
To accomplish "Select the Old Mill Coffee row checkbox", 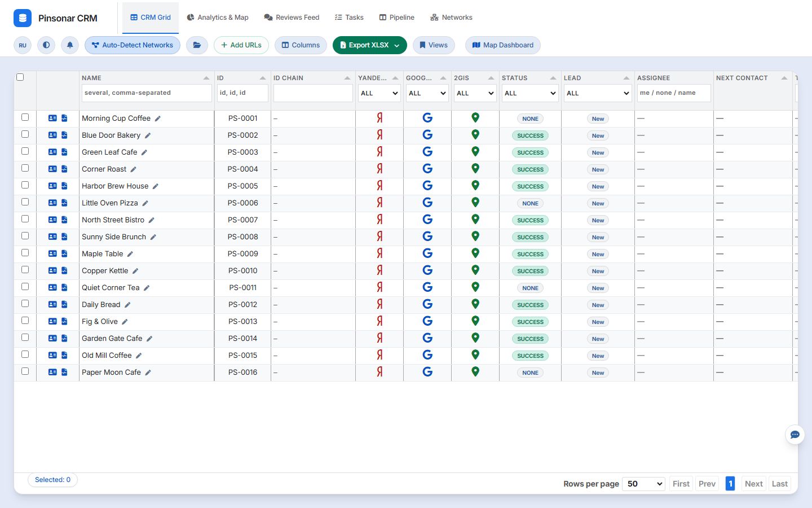I will click(25, 354).
